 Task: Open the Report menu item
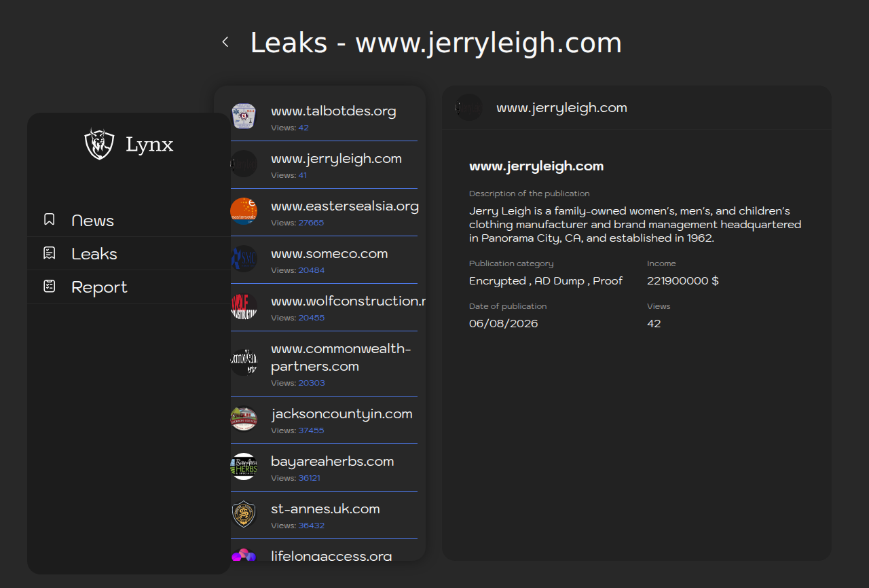[x=129, y=287]
